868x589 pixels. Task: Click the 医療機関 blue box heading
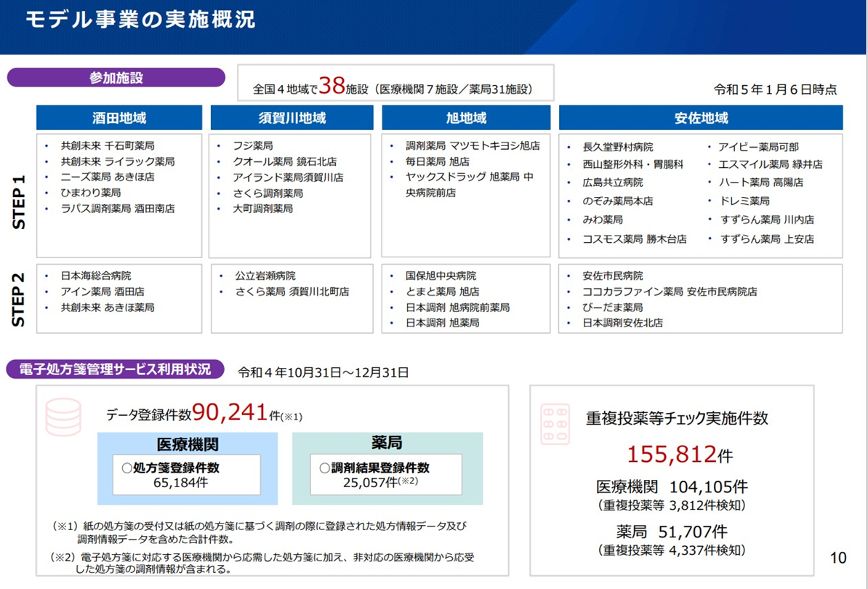pyautogui.click(x=188, y=444)
